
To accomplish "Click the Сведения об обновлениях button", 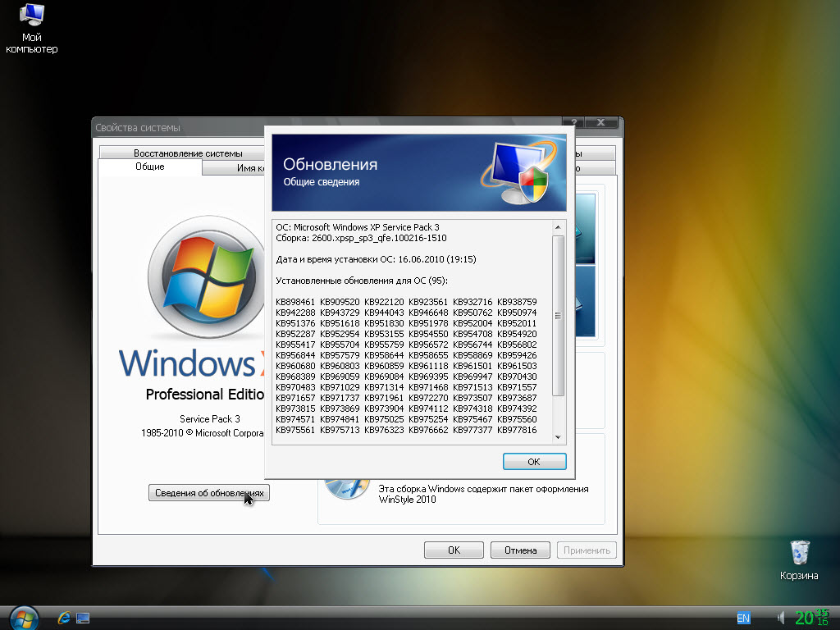I will click(x=209, y=493).
